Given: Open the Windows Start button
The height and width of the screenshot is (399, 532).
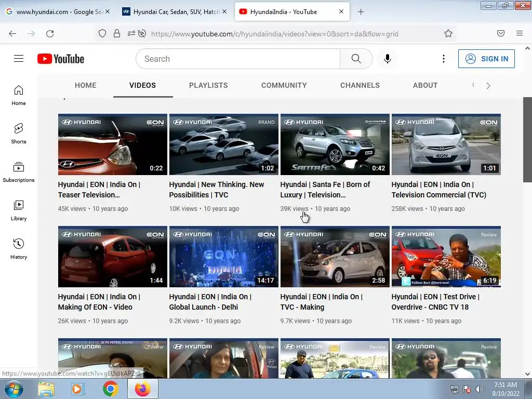Looking at the screenshot, I should pyautogui.click(x=14, y=389).
